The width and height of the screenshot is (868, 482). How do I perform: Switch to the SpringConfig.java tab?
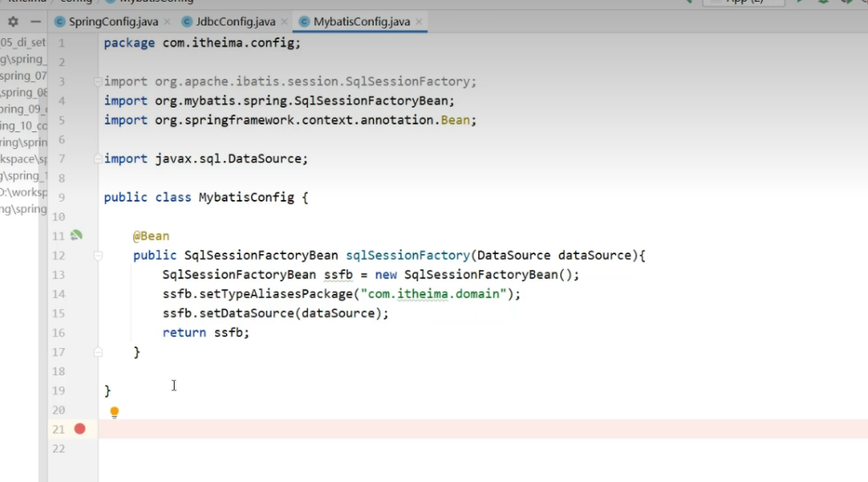pyautogui.click(x=112, y=21)
